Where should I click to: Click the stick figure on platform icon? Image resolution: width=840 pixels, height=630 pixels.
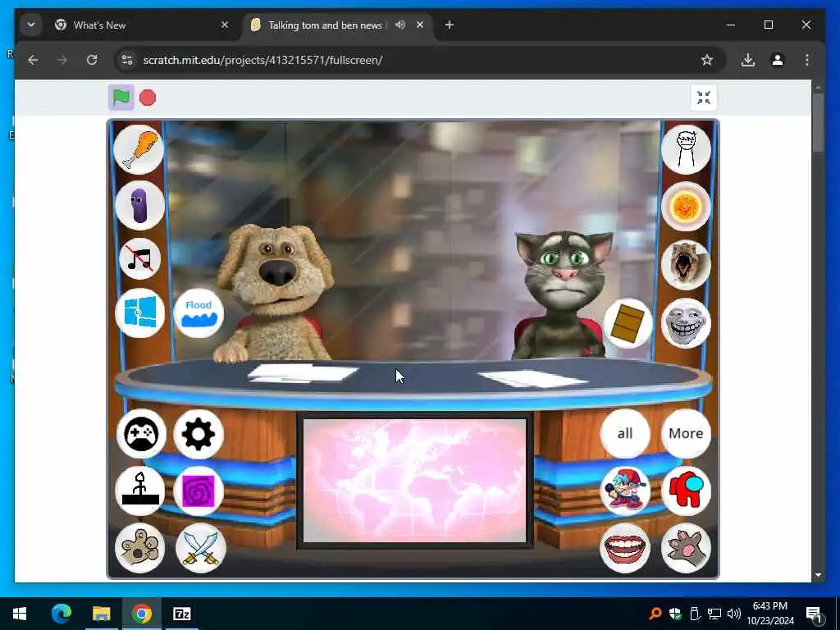(x=140, y=491)
